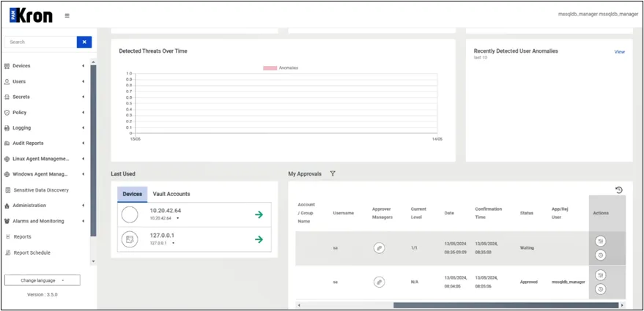Click the approvals history clock icon
Image resolution: width=644 pixels, height=311 pixels.
point(619,190)
